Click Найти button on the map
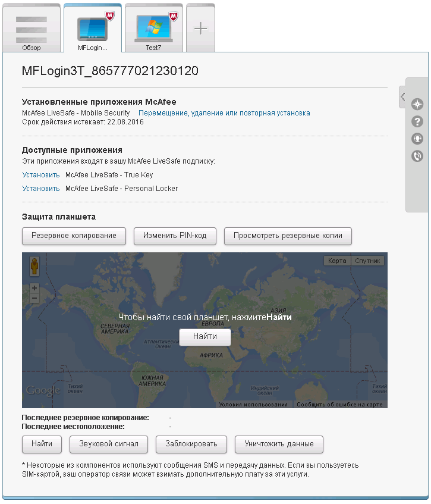The image size is (431, 504). tap(205, 337)
